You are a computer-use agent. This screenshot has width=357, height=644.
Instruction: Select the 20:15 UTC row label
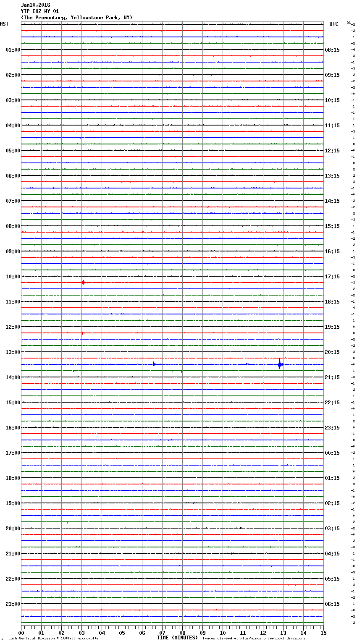pos(332,352)
